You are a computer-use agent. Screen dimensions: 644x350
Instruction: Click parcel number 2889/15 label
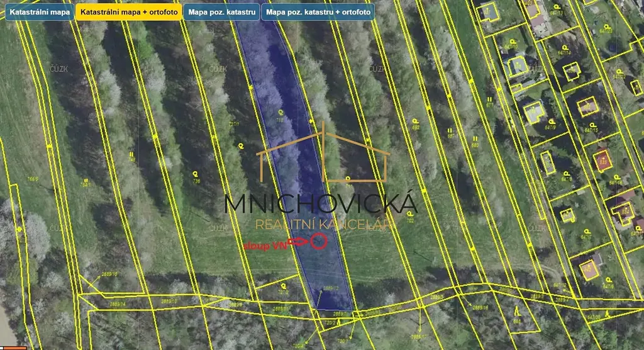click(109, 274)
